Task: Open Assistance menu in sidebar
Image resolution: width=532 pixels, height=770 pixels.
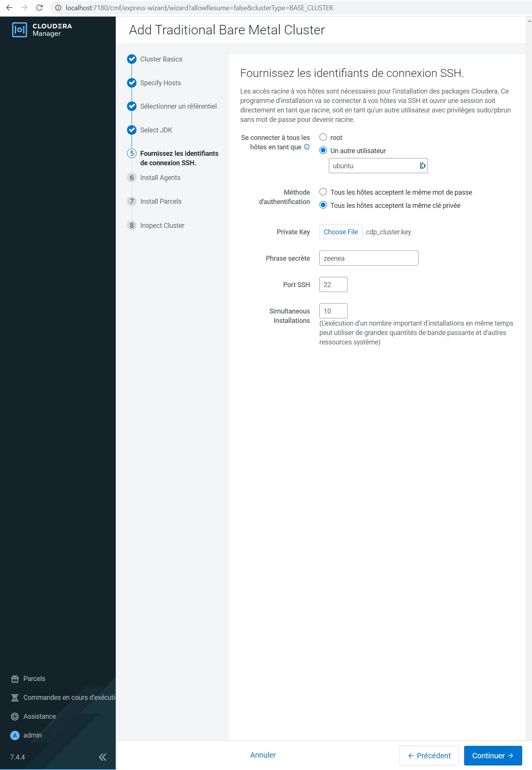Action: point(40,716)
